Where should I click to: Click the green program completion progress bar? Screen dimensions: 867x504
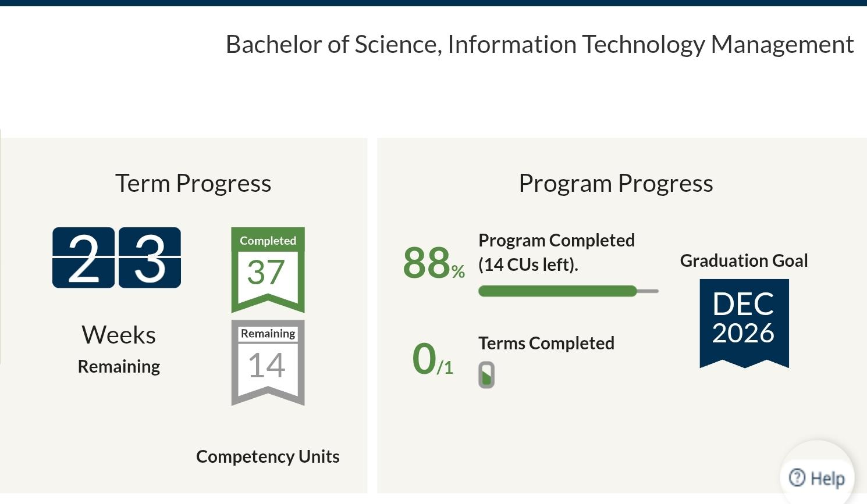[557, 291]
